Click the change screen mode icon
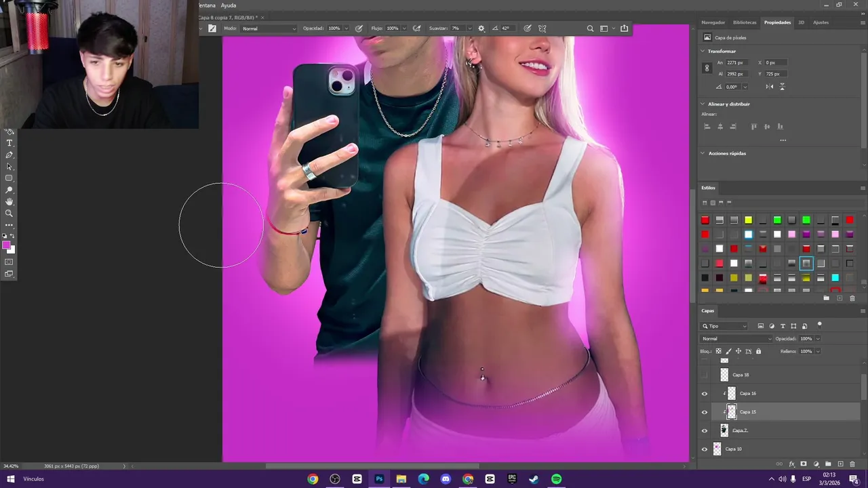This screenshot has width=868, height=488. (9, 274)
